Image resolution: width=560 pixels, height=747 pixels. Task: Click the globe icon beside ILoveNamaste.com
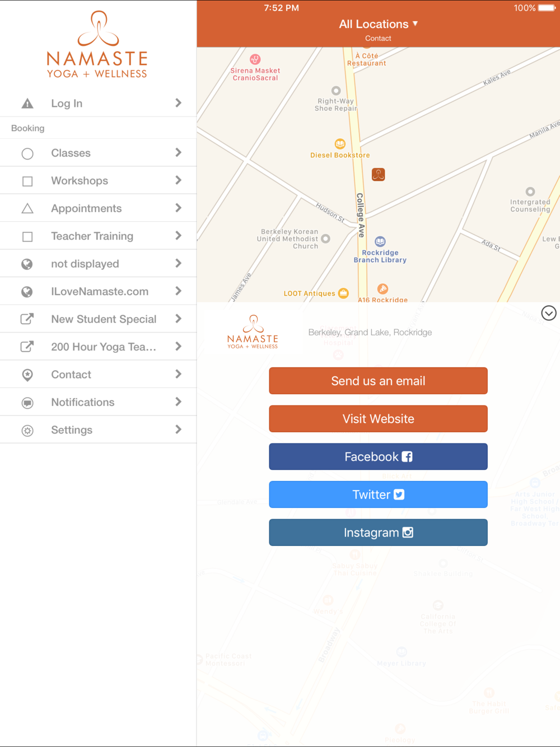click(27, 292)
